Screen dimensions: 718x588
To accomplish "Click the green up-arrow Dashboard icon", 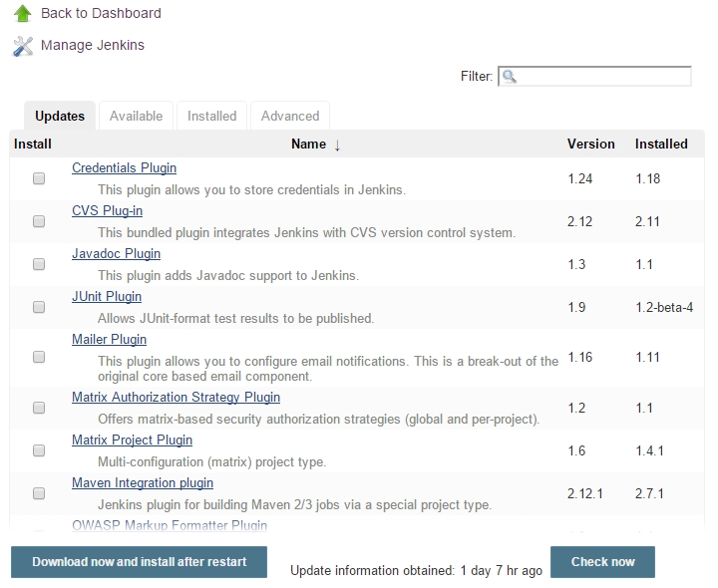I will point(22,13).
